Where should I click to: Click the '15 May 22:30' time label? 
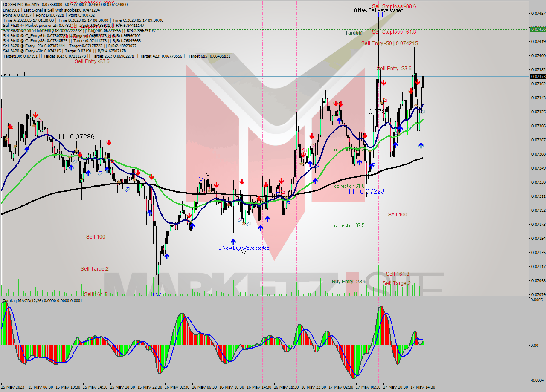coord(150,387)
